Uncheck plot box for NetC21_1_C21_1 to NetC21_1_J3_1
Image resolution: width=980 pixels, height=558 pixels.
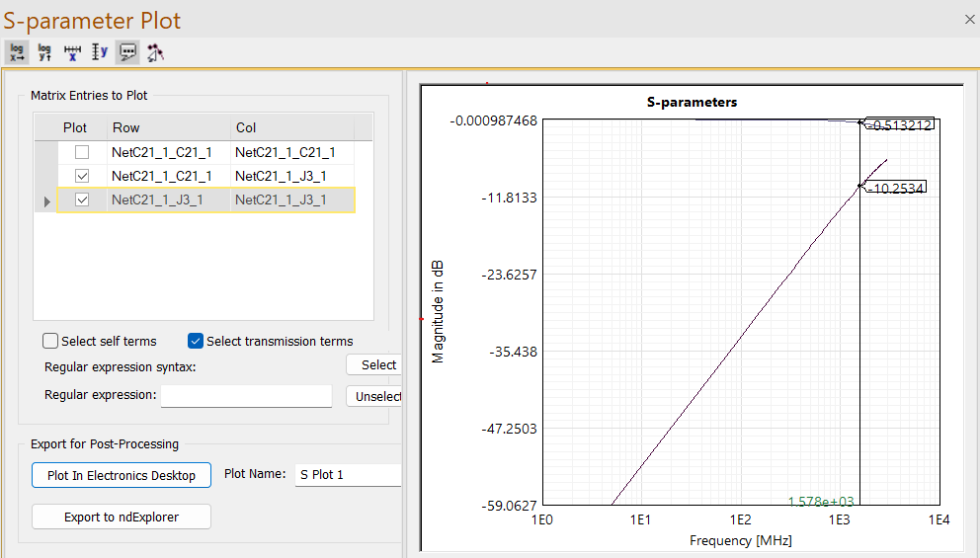82,176
